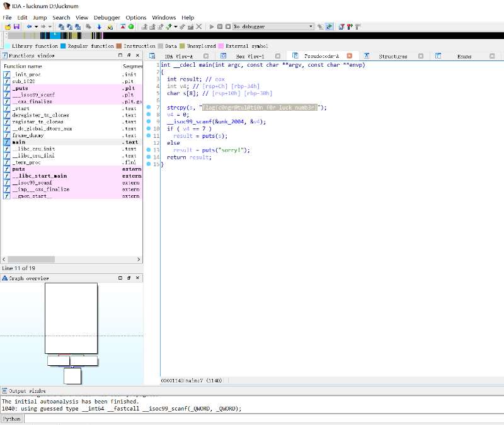Select __libc_start_main in Functions list
The width and height of the screenshot is (504, 425).
pyautogui.click(x=39, y=176)
